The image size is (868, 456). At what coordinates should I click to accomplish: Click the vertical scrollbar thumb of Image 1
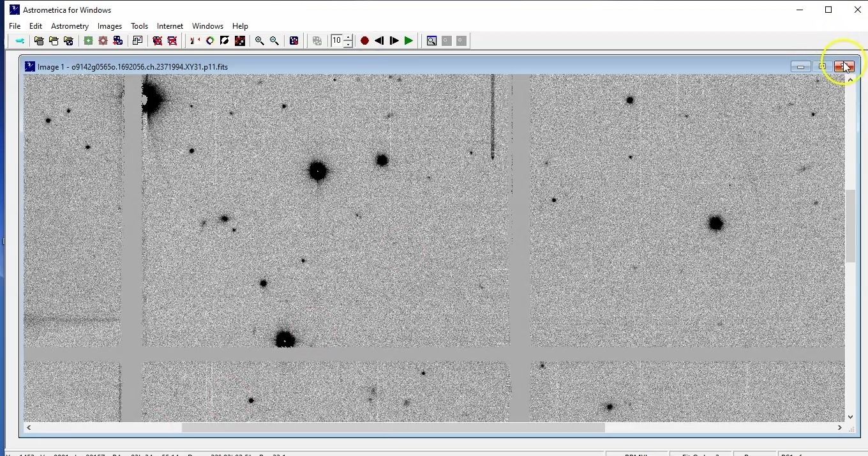click(850, 226)
